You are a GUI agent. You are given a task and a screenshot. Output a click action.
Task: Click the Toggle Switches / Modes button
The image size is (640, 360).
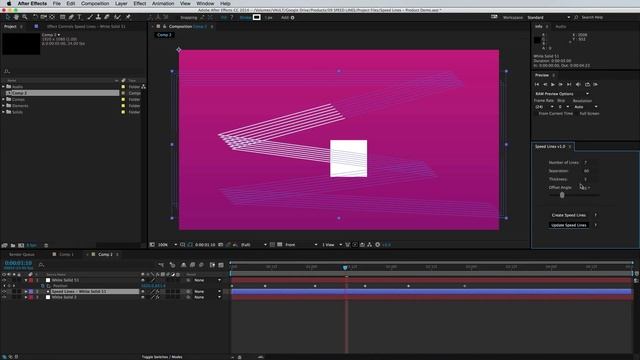162,357
